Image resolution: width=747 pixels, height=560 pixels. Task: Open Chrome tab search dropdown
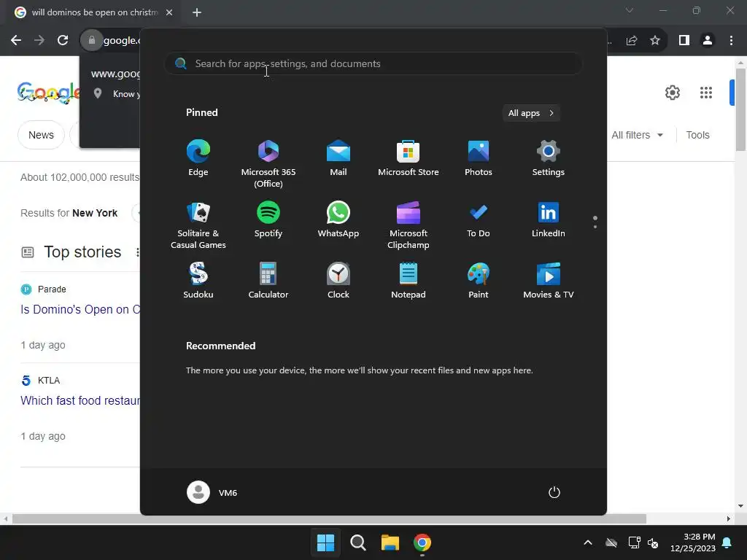(630, 10)
